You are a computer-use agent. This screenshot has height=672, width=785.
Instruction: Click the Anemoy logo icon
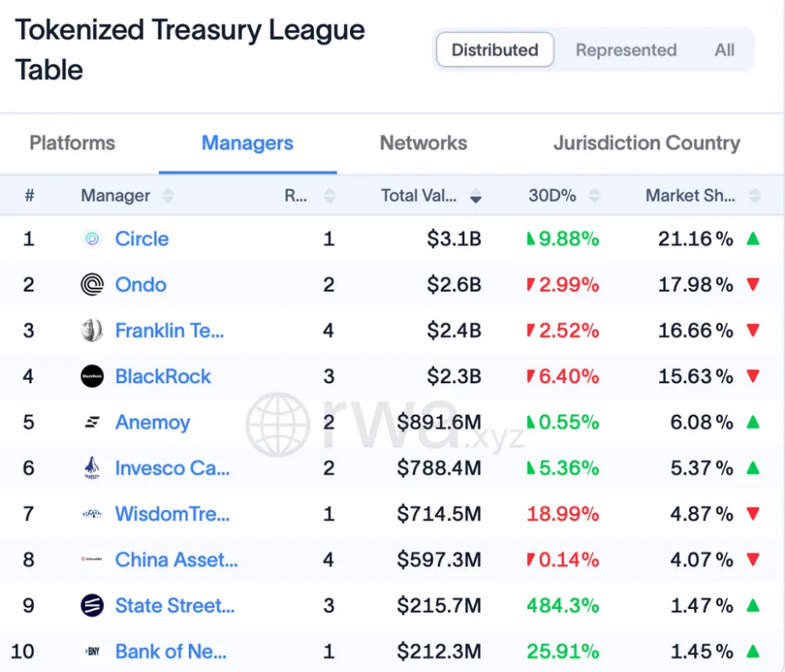pyautogui.click(x=92, y=423)
